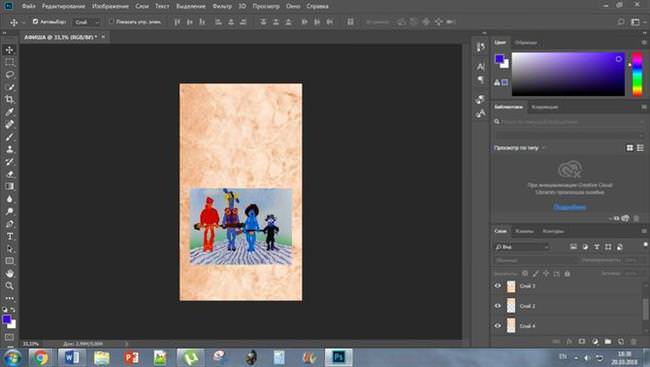Switch to the Коррекция tab
Viewport: 650px width, 367px height.
(545, 107)
